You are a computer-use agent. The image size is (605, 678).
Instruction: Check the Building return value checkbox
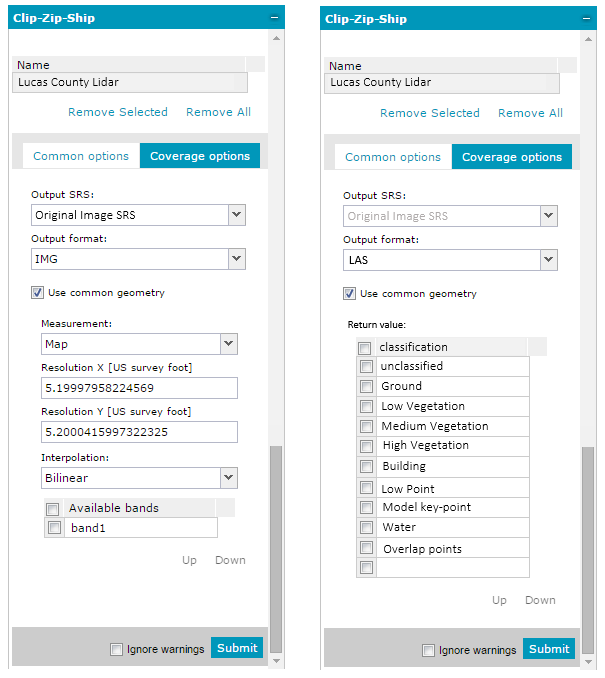366,467
